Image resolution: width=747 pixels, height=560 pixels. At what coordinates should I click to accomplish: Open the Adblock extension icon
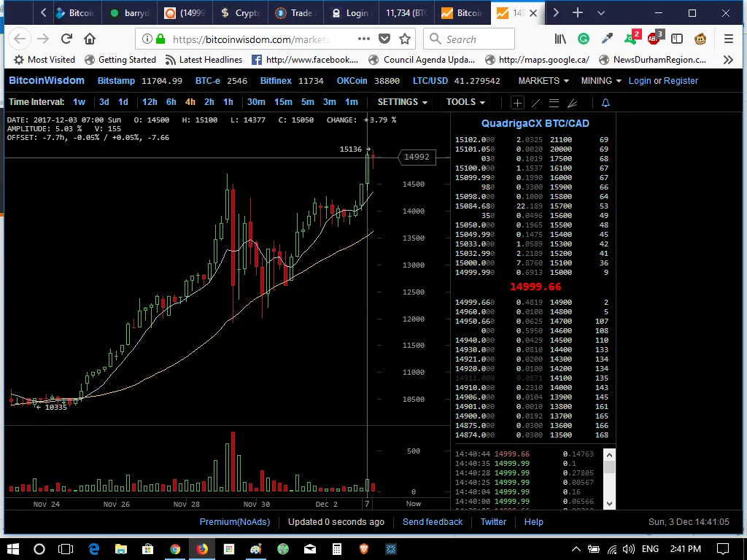click(654, 38)
